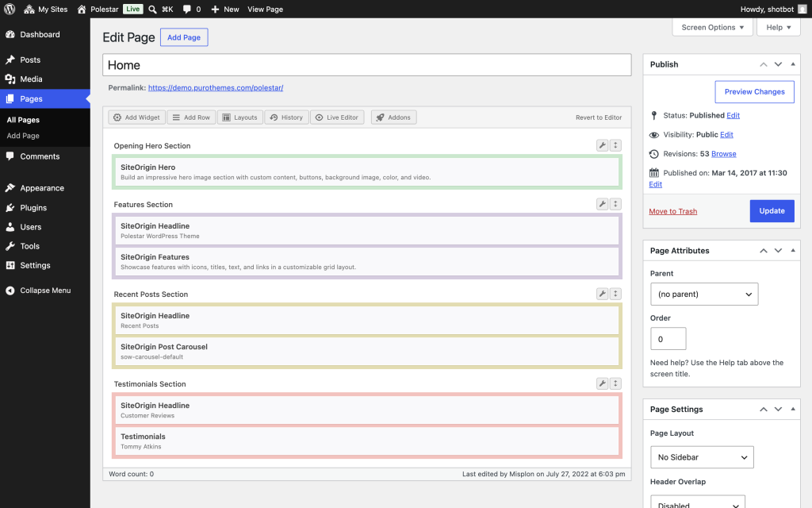The width and height of the screenshot is (812, 508).
Task: Open Users in sidebar
Action: [45, 226]
